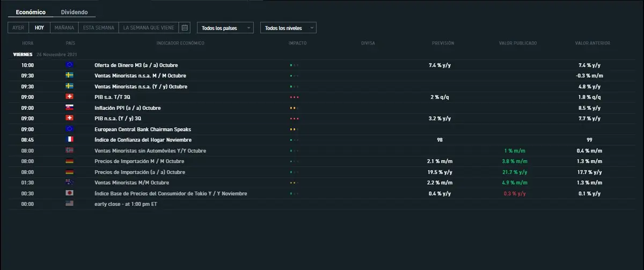This screenshot has height=270, width=644.
Task: Open the calendar date picker icon
Action: tap(185, 27)
